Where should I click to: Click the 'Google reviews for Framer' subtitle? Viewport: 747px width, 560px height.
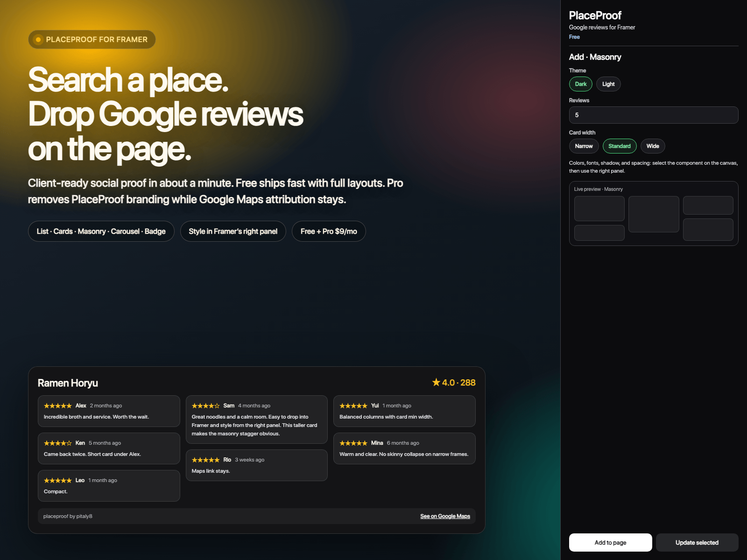click(602, 28)
